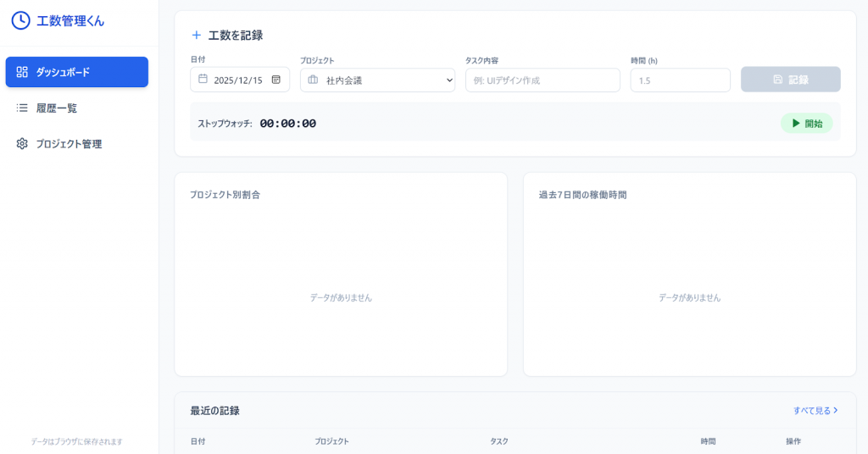Image resolution: width=868 pixels, height=454 pixels.
Task: Click the clock logo icon in the sidebar header
Action: pos(20,20)
